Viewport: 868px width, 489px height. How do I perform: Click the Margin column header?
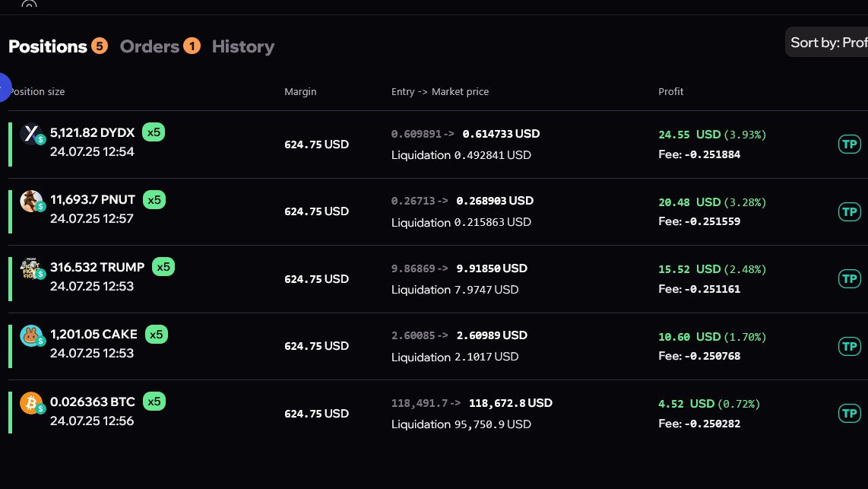[300, 92]
